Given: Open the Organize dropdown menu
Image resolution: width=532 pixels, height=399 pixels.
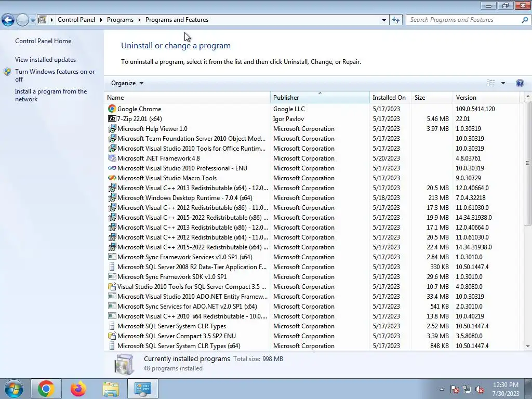Looking at the screenshot, I should [x=127, y=83].
